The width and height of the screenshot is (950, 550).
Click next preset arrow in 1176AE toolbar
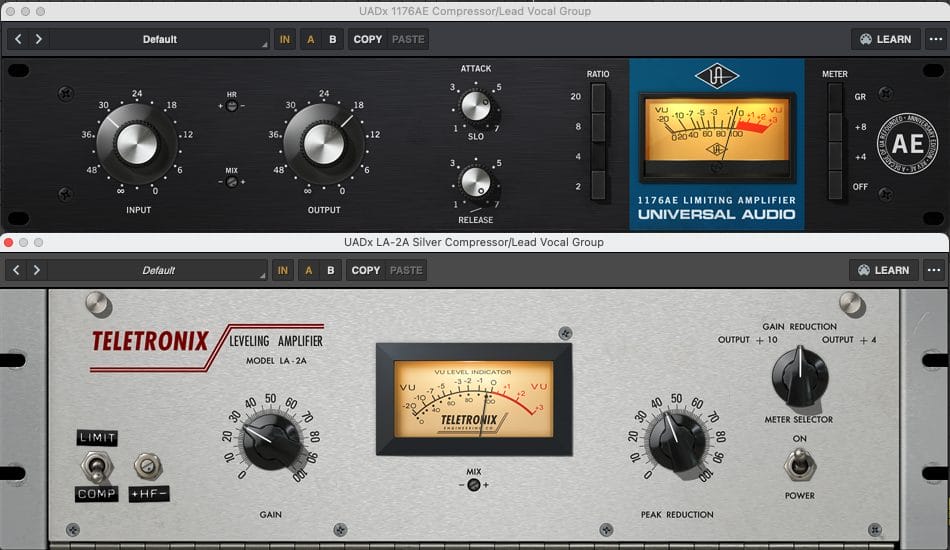point(38,39)
